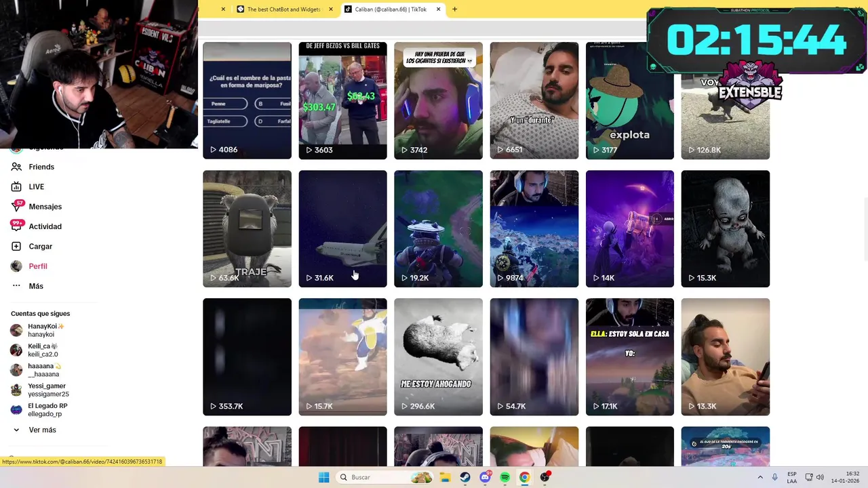Close the Caliban TikTok tab

pos(438,9)
